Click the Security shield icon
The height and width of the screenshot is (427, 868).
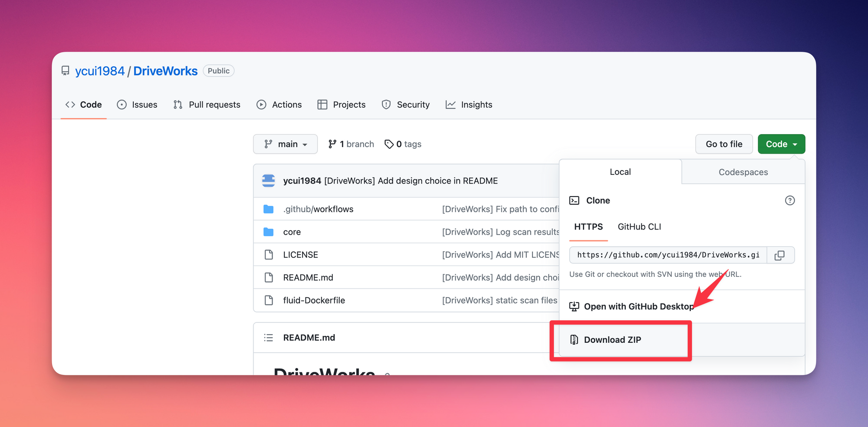point(386,105)
